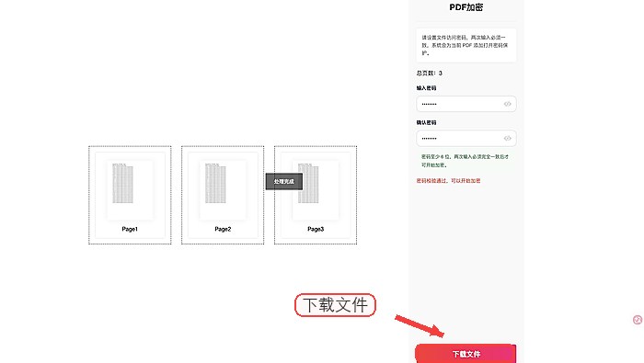
Task: Click the PDF加密 panel title
Action: click(466, 7)
